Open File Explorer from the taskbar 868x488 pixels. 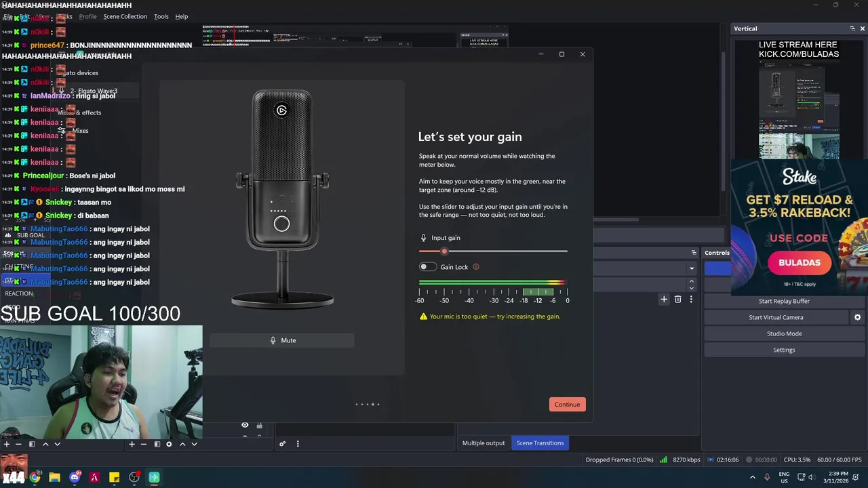tap(54, 477)
